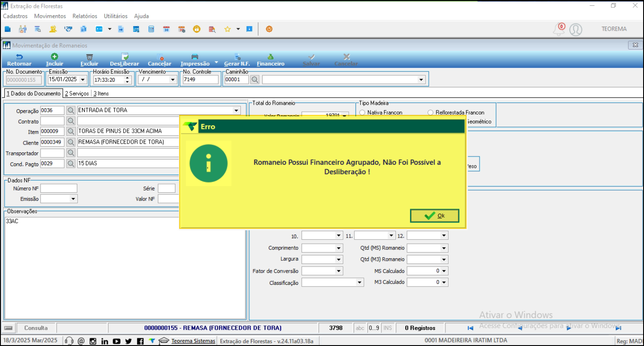Click the lookup magnifier next to Cond. Pagto

[x=71, y=164]
